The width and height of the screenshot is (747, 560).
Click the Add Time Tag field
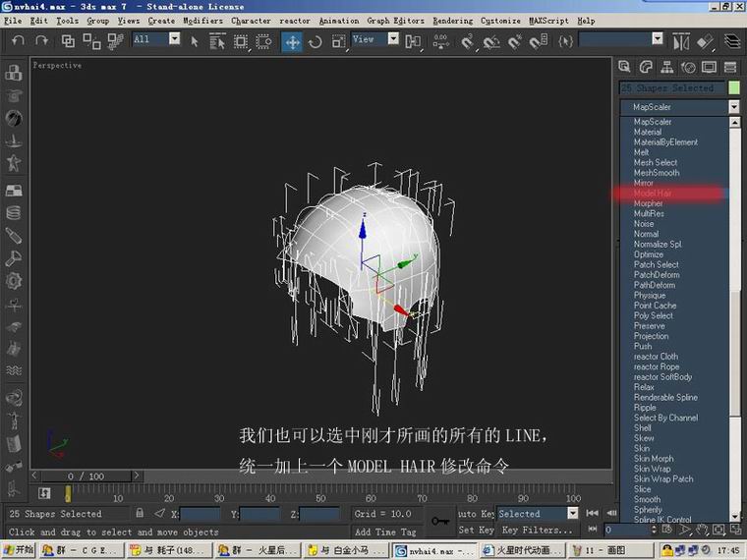click(x=385, y=532)
